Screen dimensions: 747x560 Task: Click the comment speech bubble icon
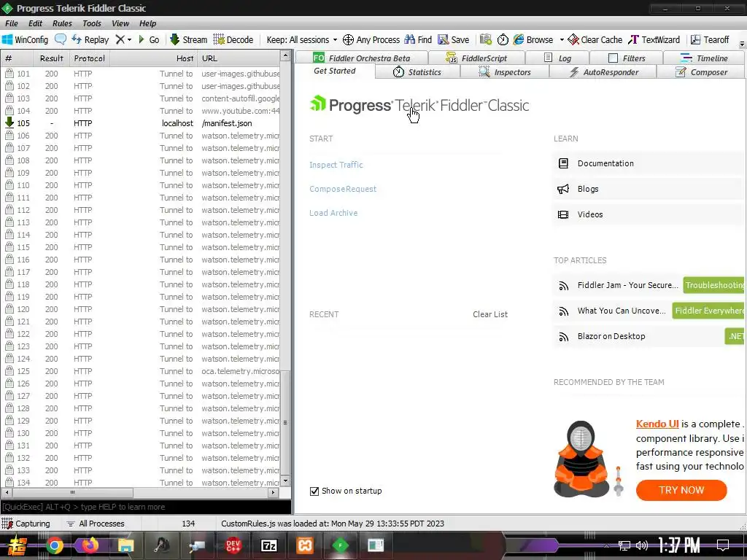61,39
